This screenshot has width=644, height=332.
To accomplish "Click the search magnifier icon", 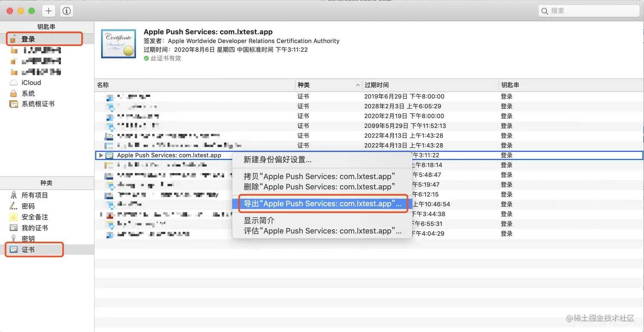I will point(545,11).
